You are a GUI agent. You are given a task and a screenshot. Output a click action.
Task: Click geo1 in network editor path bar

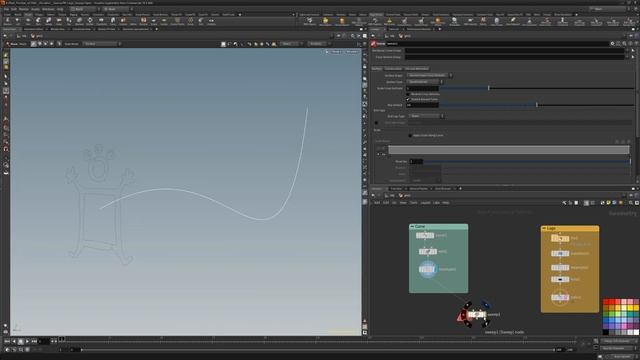click(x=404, y=196)
